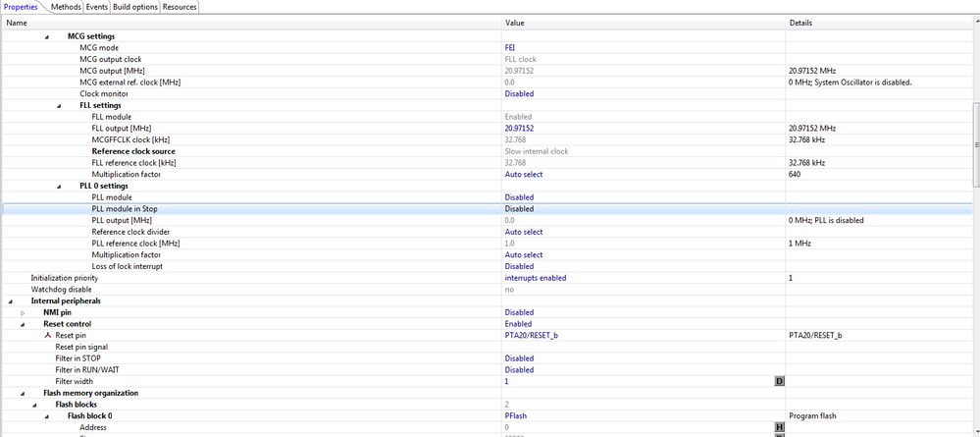Collapse the MCG settings group

tap(46, 36)
